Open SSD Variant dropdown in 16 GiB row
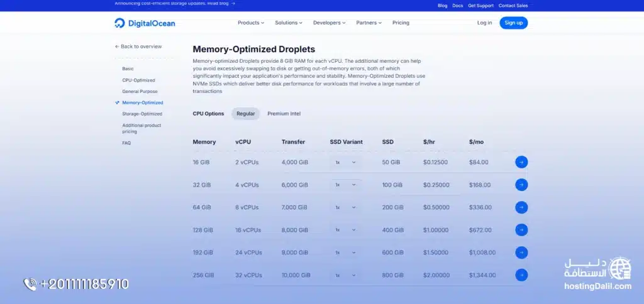644x304 pixels. (x=345, y=163)
